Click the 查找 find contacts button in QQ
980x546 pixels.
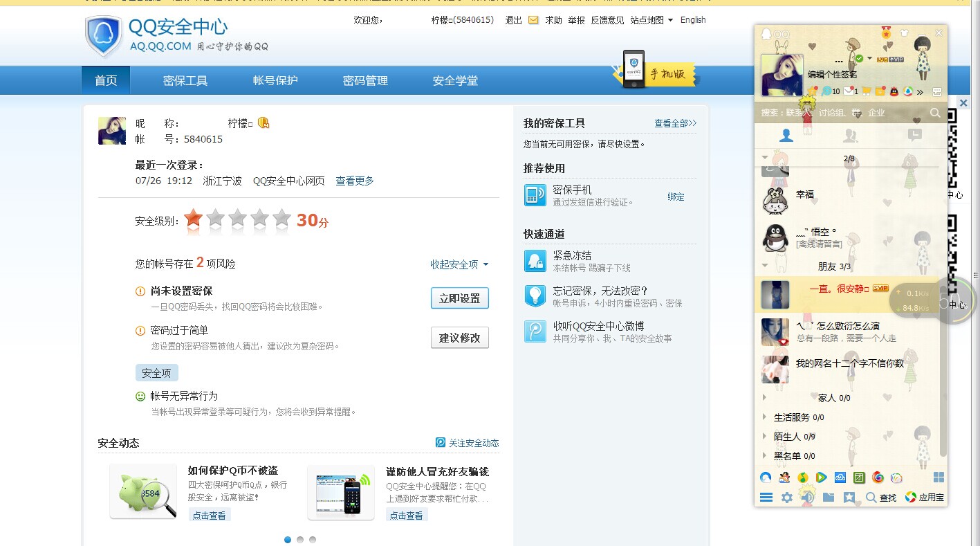881,497
